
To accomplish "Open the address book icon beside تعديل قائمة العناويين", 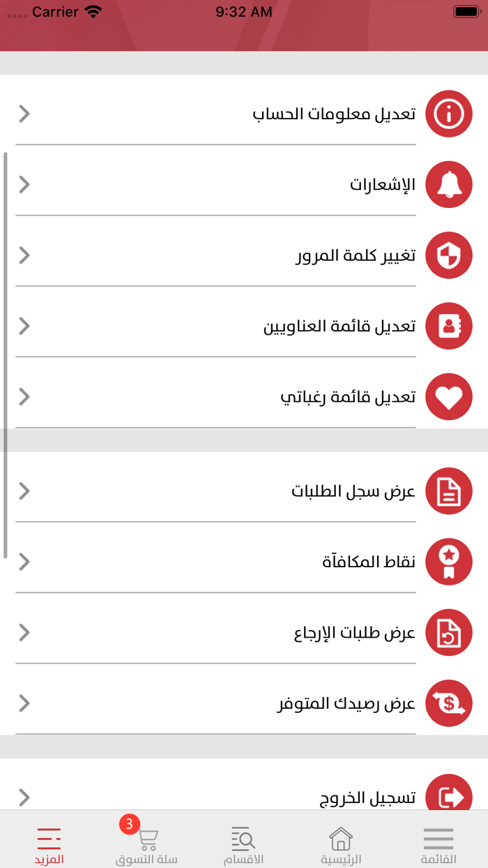I will [448, 326].
